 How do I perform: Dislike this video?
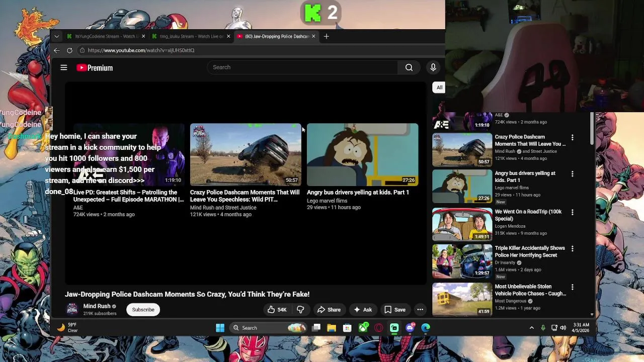[x=300, y=310]
